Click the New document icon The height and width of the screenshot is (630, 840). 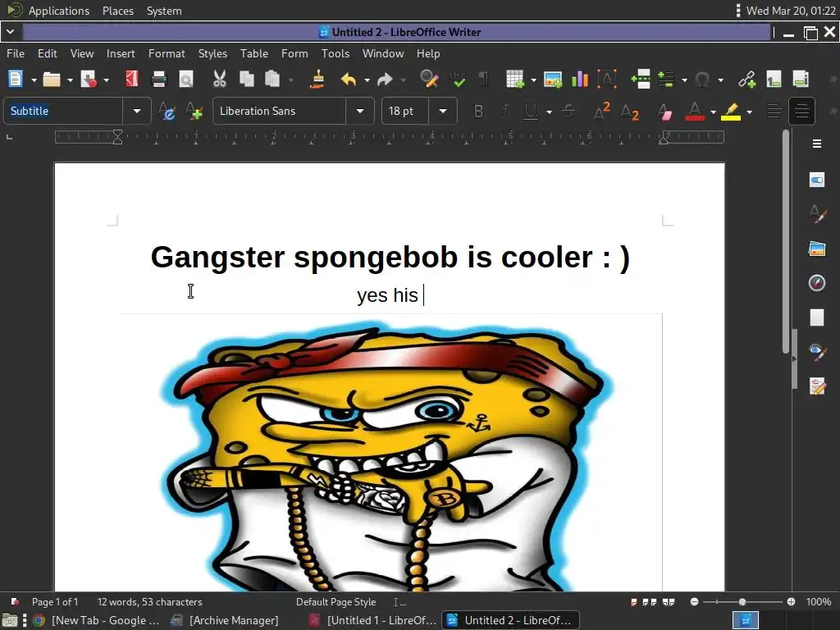pyautogui.click(x=16, y=80)
